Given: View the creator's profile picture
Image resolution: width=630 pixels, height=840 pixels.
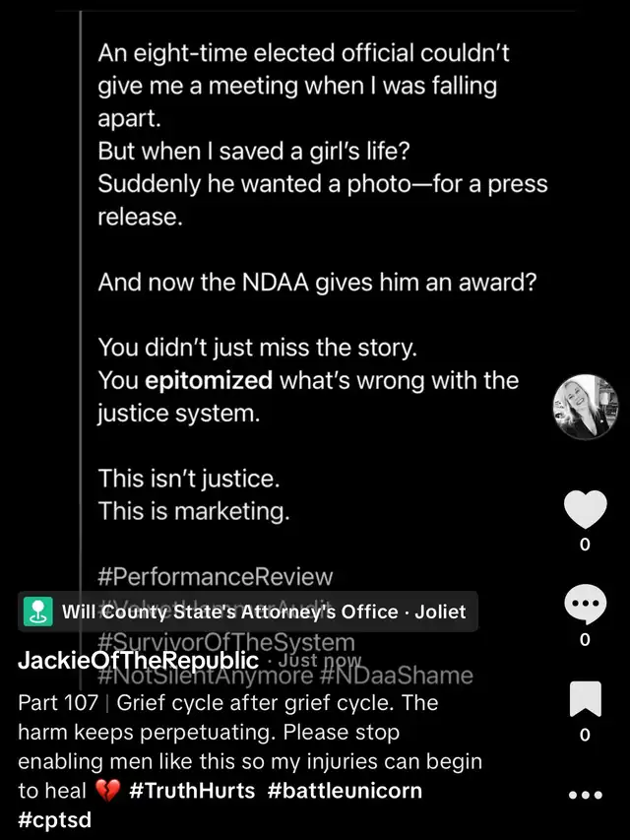Looking at the screenshot, I should [x=587, y=407].
